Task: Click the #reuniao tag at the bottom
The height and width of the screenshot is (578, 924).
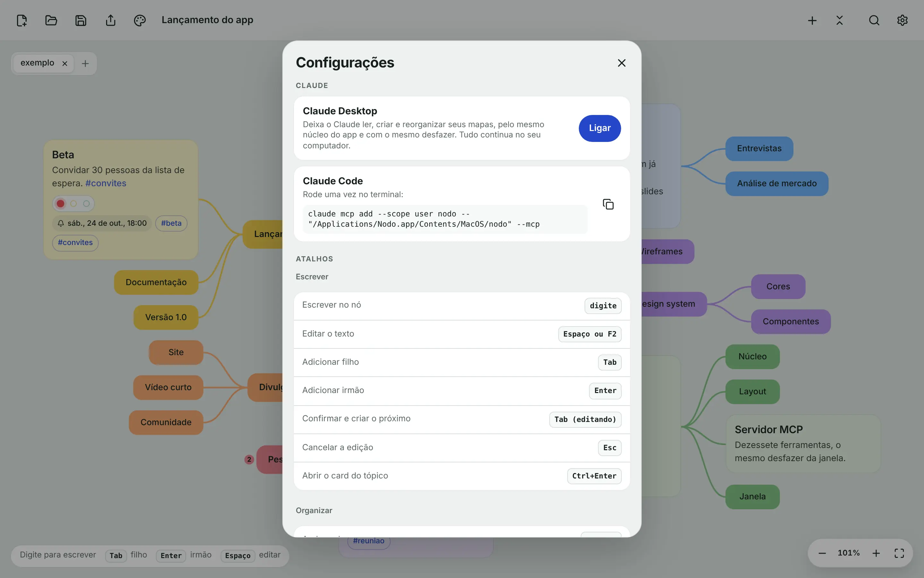Action: pyautogui.click(x=368, y=541)
